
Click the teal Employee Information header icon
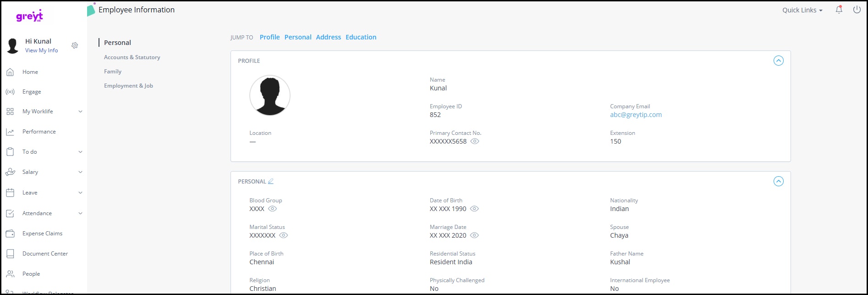91,9
